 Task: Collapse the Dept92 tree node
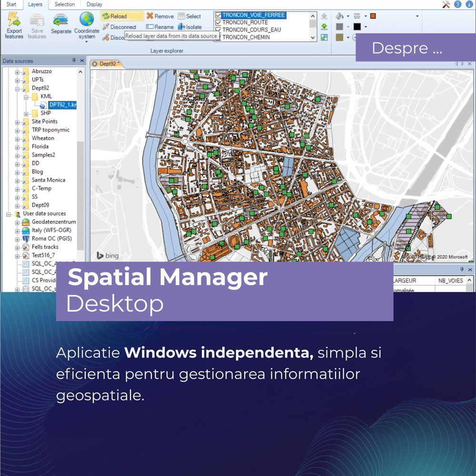(18, 89)
